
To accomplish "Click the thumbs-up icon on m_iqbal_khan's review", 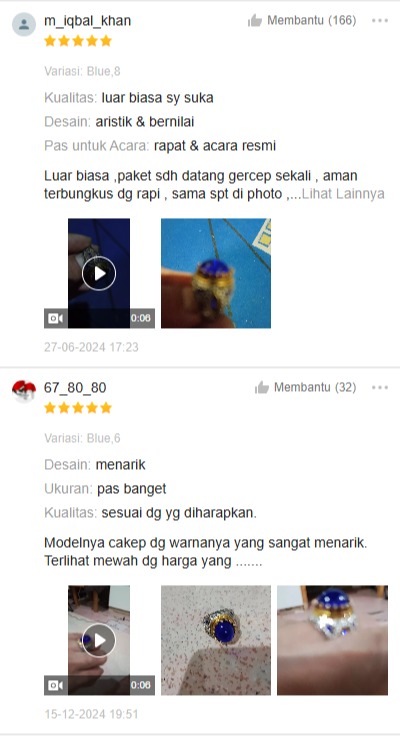I will tap(255, 20).
